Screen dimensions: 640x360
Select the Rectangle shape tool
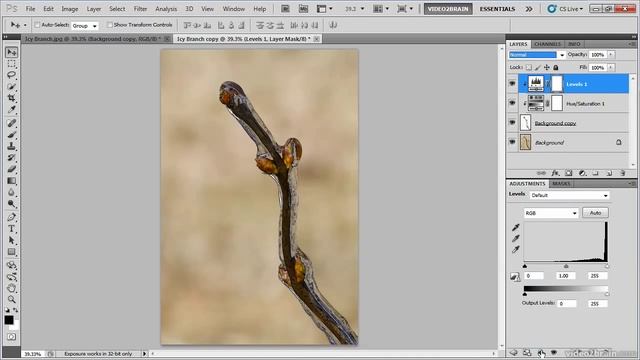click(x=11, y=251)
